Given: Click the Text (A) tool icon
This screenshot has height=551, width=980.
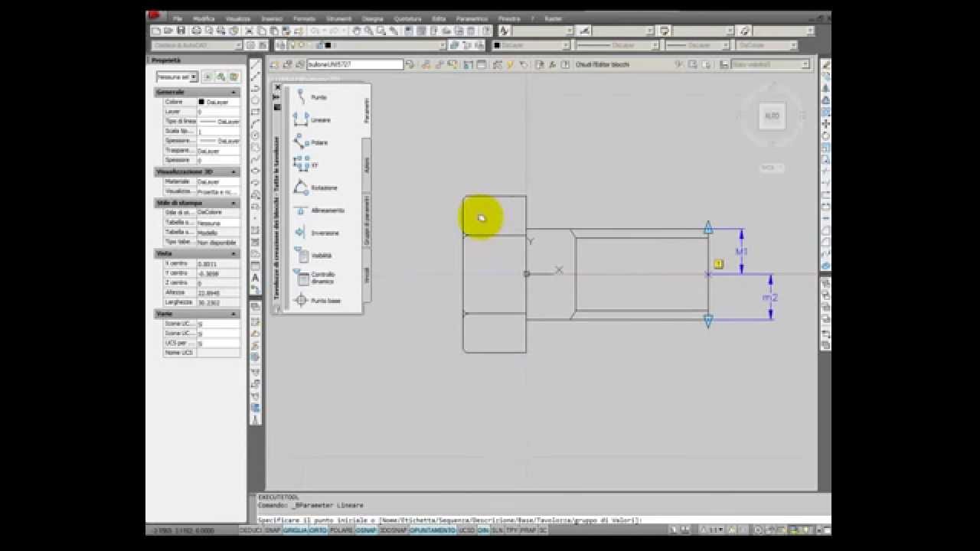Looking at the screenshot, I should [x=256, y=278].
